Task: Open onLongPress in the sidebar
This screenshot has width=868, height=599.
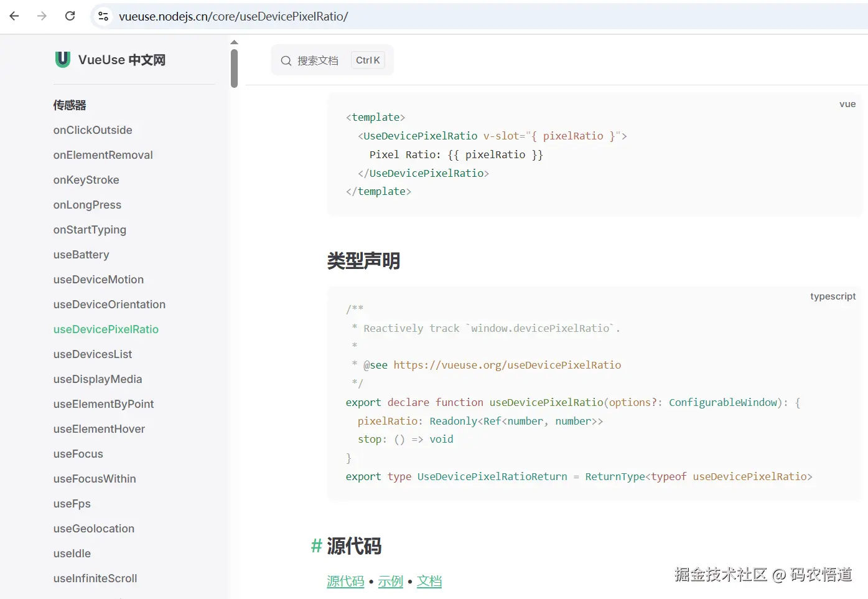Action: pos(87,205)
